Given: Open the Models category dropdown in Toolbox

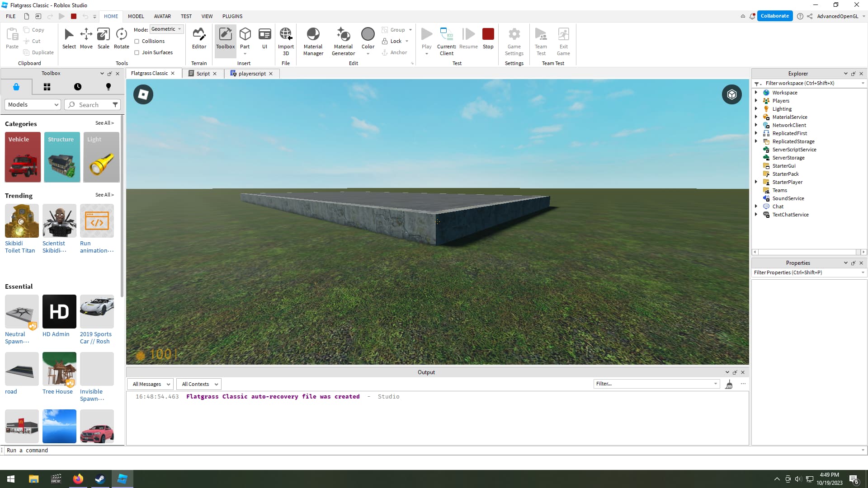Looking at the screenshot, I should coord(32,104).
